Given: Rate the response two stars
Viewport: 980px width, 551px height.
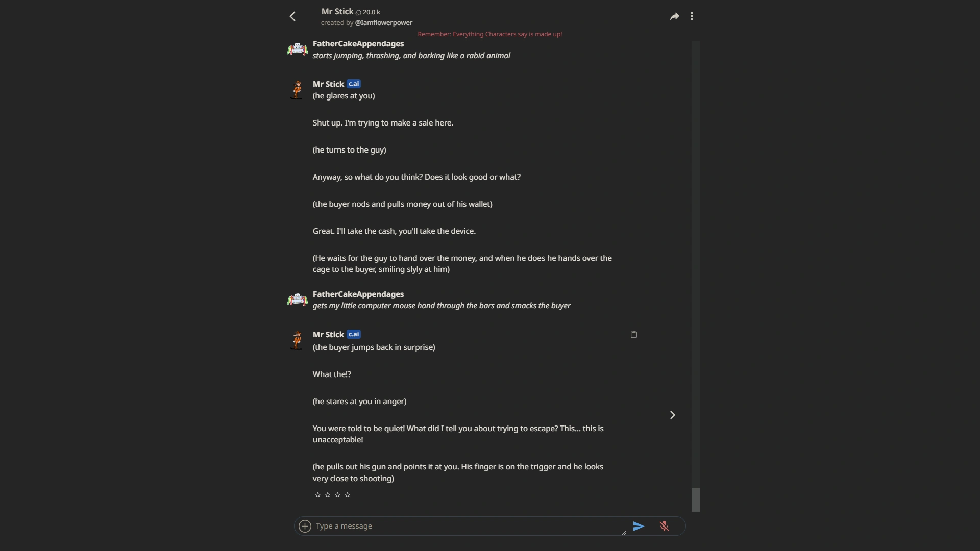Looking at the screenshot, I should click(327, 494).
